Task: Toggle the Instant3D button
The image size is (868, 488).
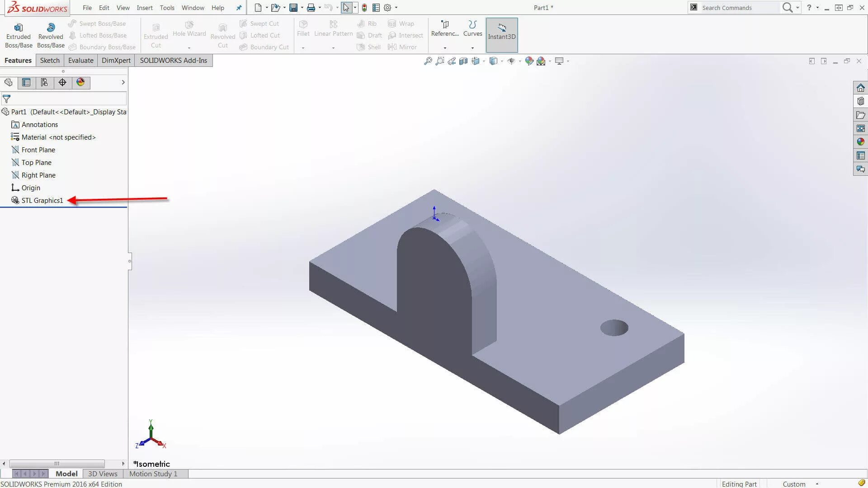Action: point(501,35)
